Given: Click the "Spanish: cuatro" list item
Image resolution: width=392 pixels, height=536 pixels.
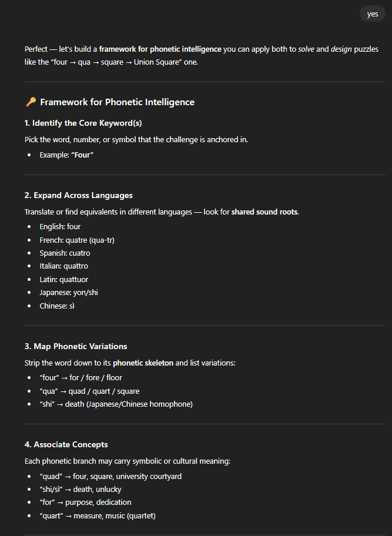Looking at the screenshot, I should [65, 253].
